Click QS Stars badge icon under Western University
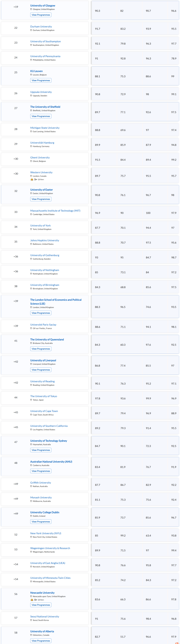The height and width of the screenshot is (644, 180). click(32, 179)
